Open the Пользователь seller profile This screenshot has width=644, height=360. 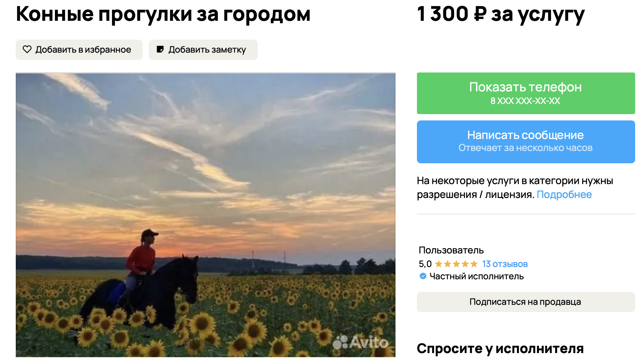tap(451, 250)
